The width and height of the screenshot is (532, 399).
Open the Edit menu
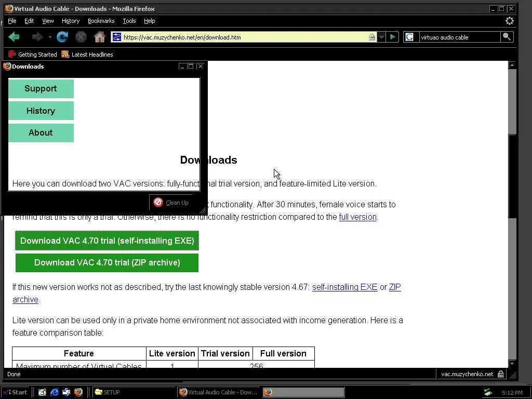click(x=29, y=21)
